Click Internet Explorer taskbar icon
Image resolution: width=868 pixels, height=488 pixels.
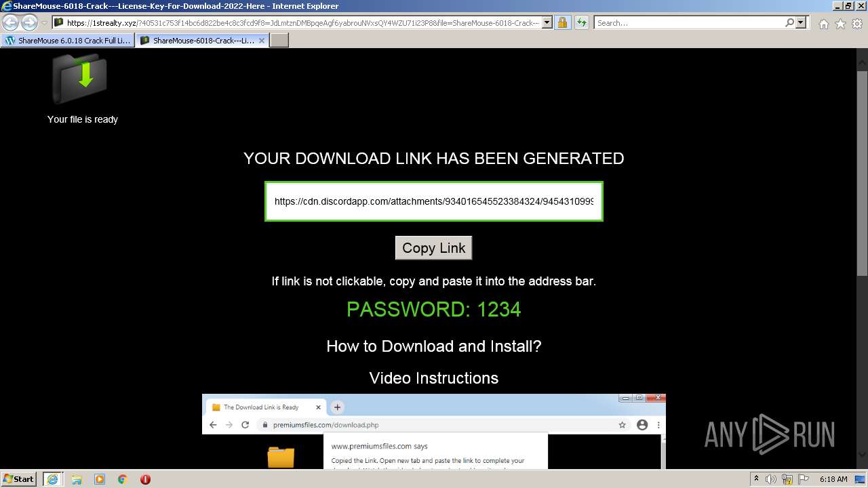coord(52,479)
